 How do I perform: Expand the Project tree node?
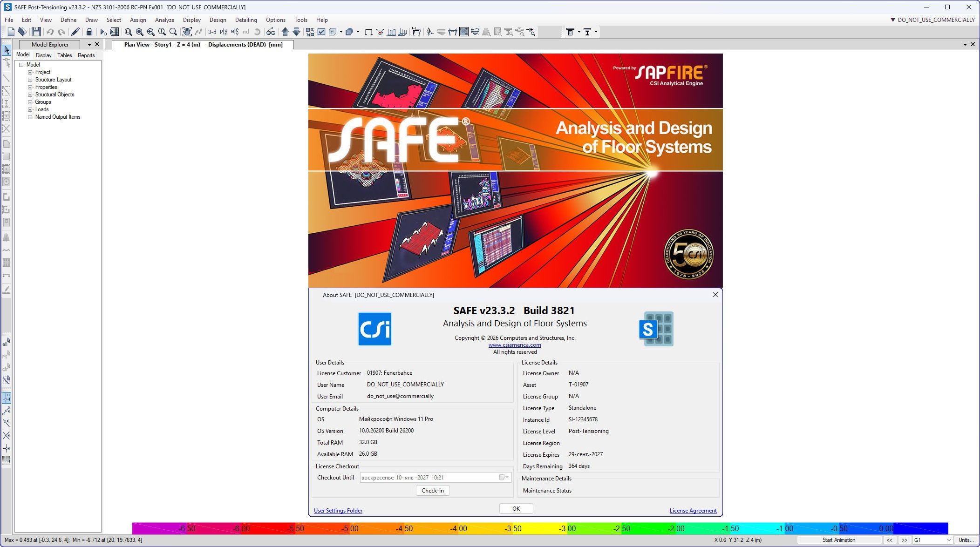tap(30, 72)
